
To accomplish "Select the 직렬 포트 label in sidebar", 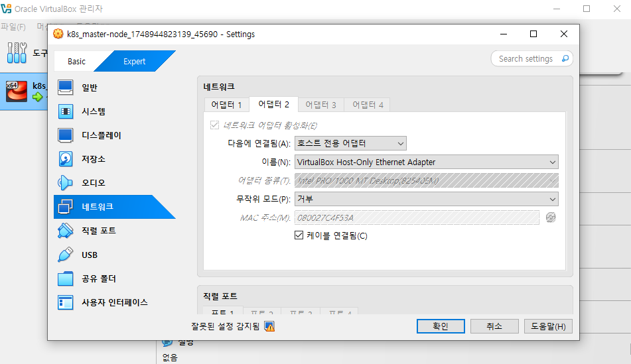I will coord(99,231).
